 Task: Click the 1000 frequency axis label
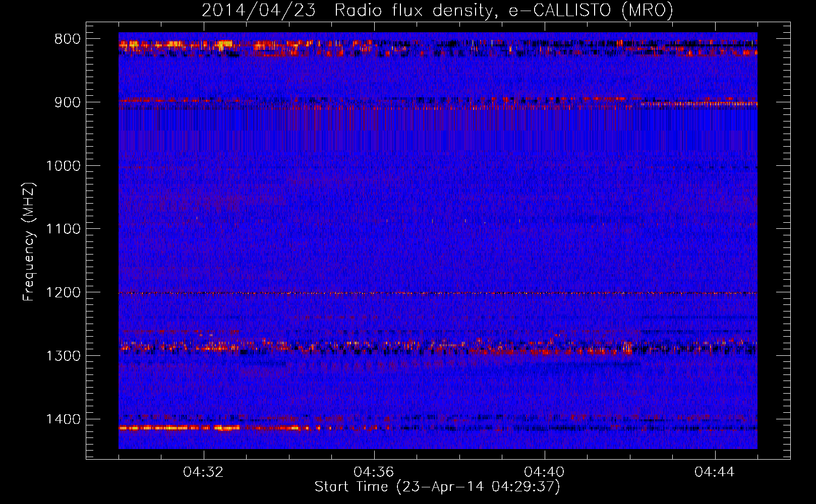point(63,166)
